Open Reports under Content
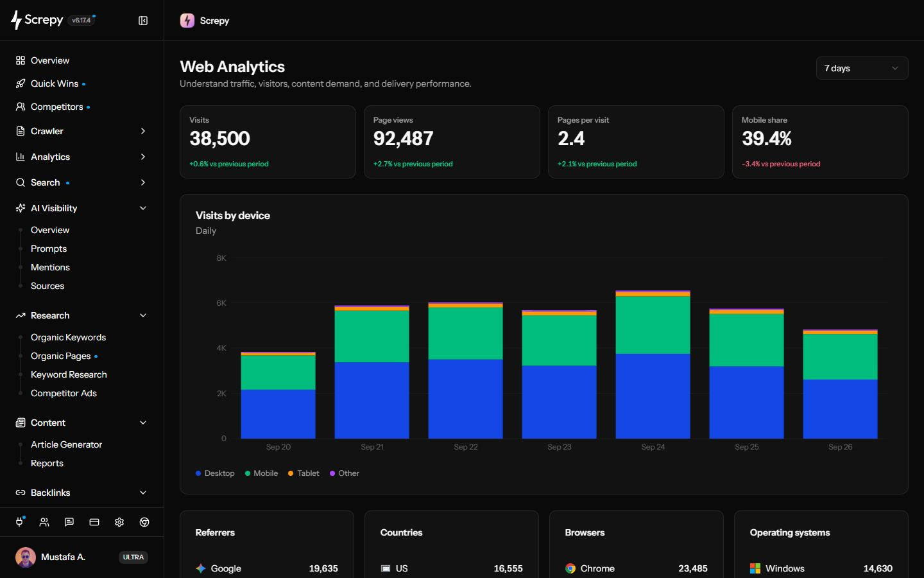The width and height of the screenshot is (924, 578). [47, 463]
